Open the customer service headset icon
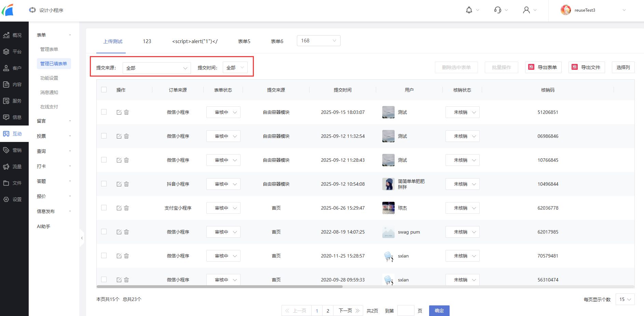The width and height of the screenshot is (644, 316). point(498,10)
